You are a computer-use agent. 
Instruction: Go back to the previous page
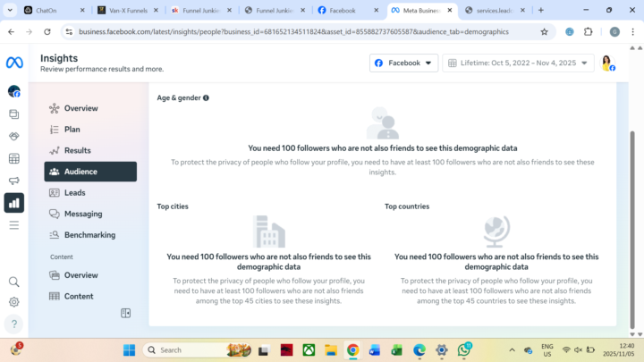click(x=11, y=31)
